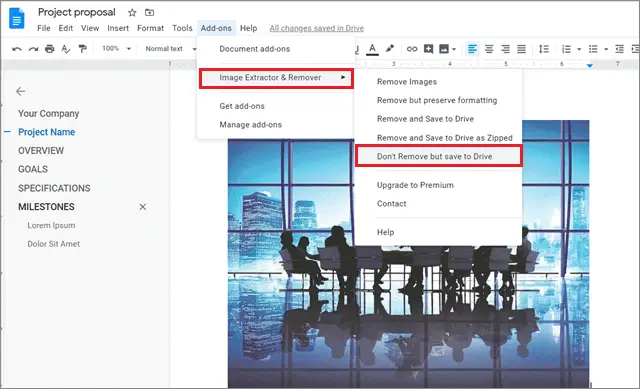This screenshot has width=640, height=389.
Task: Open the Tools menu
Action: point(182,28)
